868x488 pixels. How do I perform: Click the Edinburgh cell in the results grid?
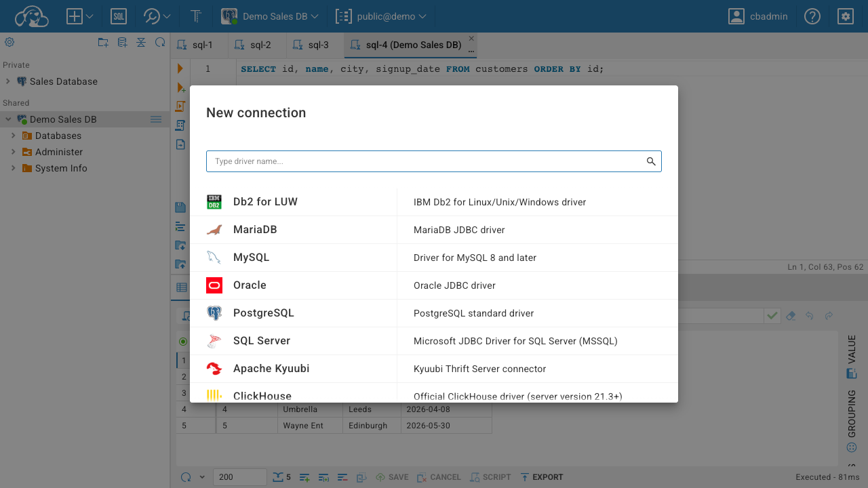[x=373, y=426]
